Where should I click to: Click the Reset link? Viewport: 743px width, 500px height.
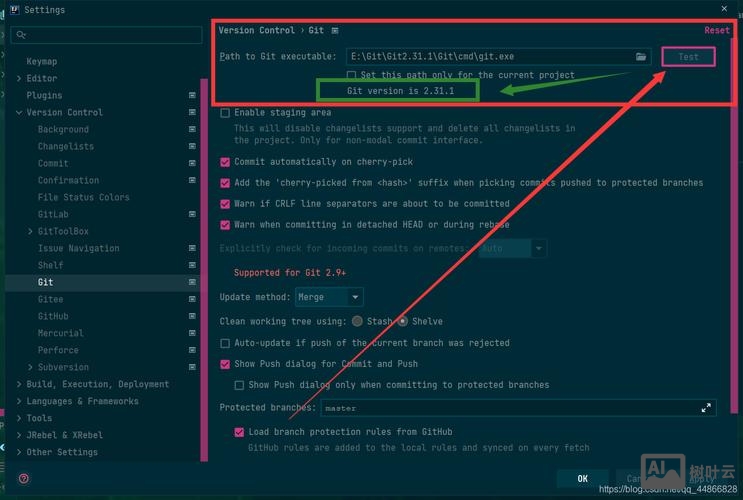[716, 30]
